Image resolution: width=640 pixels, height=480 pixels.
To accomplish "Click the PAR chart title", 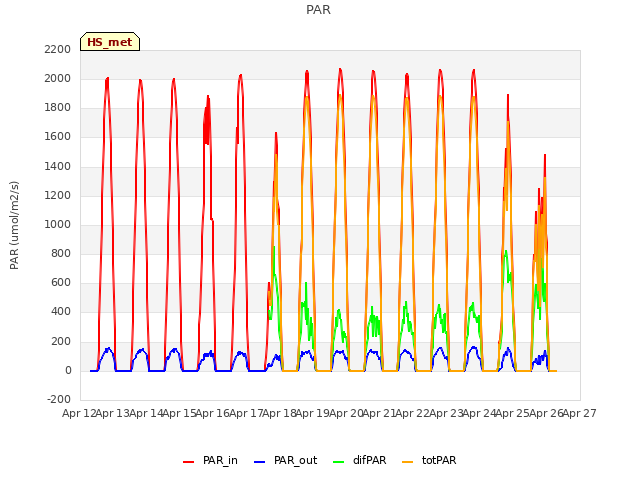I will coord(318,10).
